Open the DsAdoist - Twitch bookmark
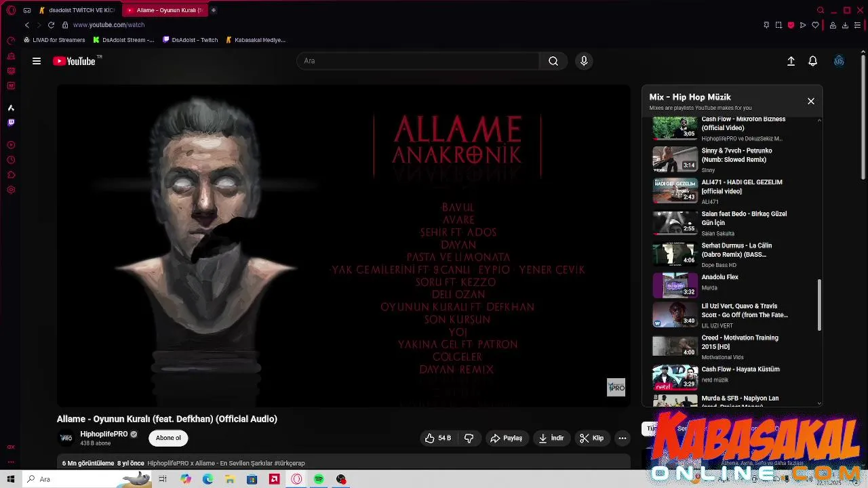The width and height of the screenshot is (868, 488). (191, 40)
